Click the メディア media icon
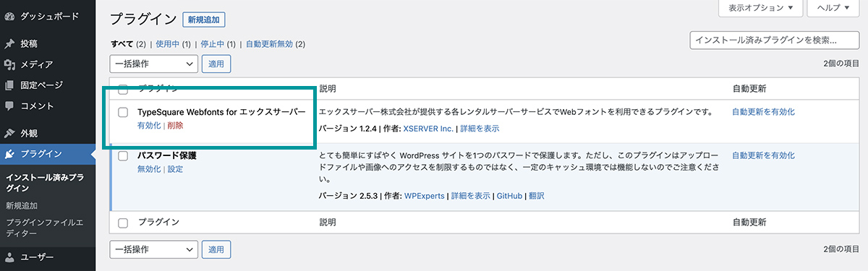This screenshot has height=271, width=868. coord(9,64)
